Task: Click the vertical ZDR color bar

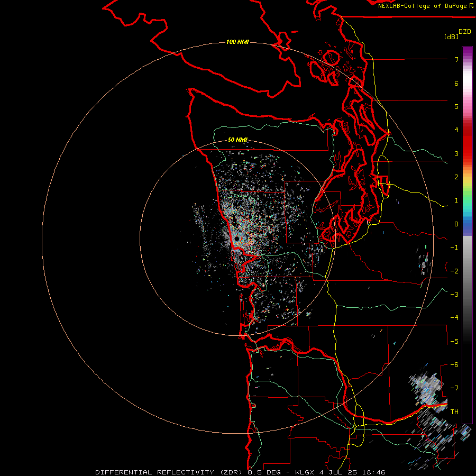Action: tap(467, 235)
